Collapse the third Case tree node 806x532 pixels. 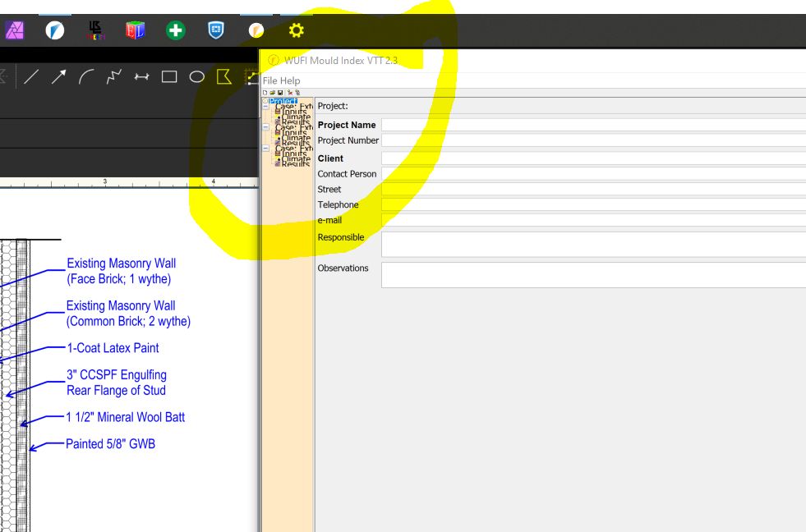265,148
